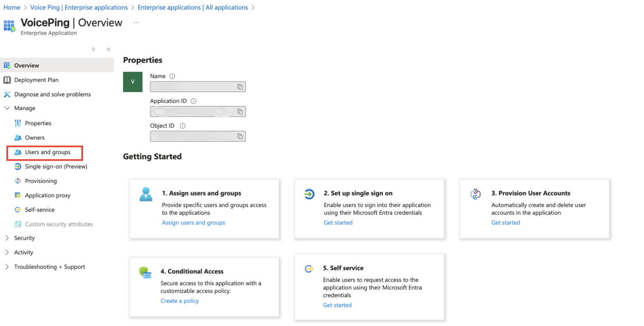The image size is (644, 326).
Task: Click the info icon beside Object ID
Action: click(183, 126)
